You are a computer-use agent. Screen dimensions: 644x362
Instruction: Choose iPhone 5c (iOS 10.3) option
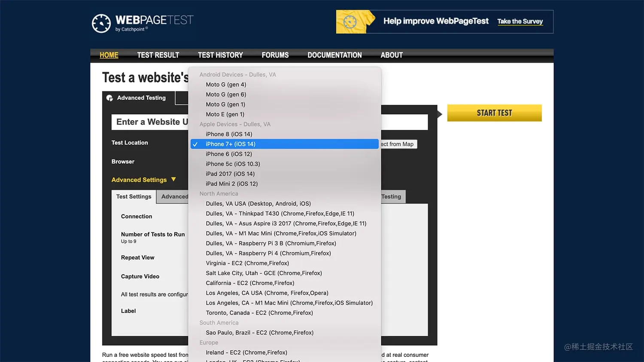[x=284, y=164]
